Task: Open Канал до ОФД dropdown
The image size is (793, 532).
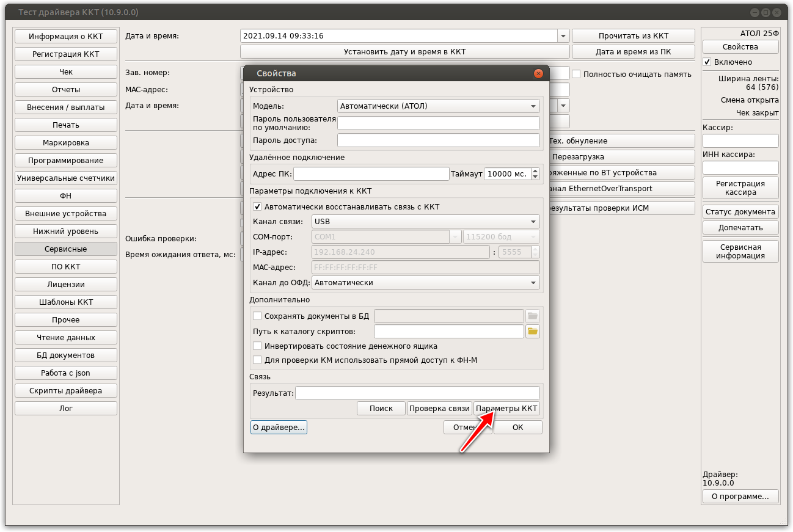Action: click(x=426, y=283)
